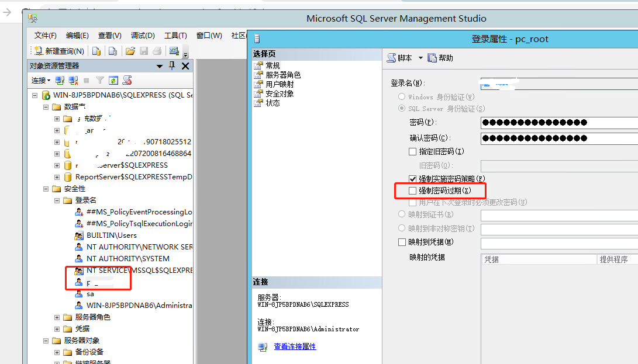The width and height of the screenshot is (638, 364).
Task: Select the 映射到非对称密钥 radio button
Action: [x=402, y=228]
